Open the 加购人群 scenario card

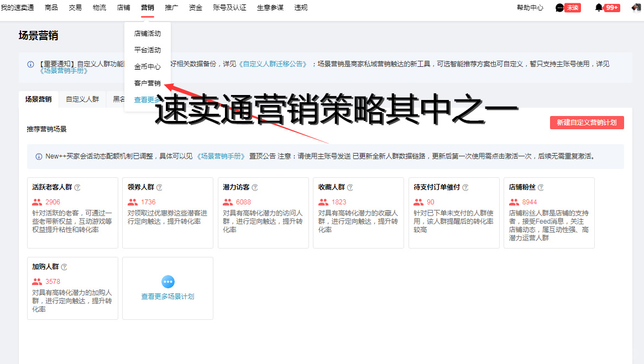(73, 288)
